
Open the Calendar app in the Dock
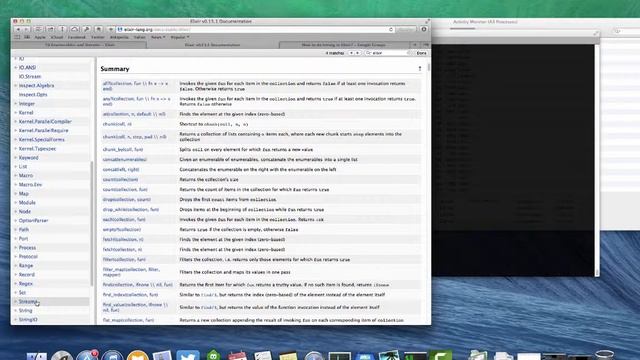238,355
